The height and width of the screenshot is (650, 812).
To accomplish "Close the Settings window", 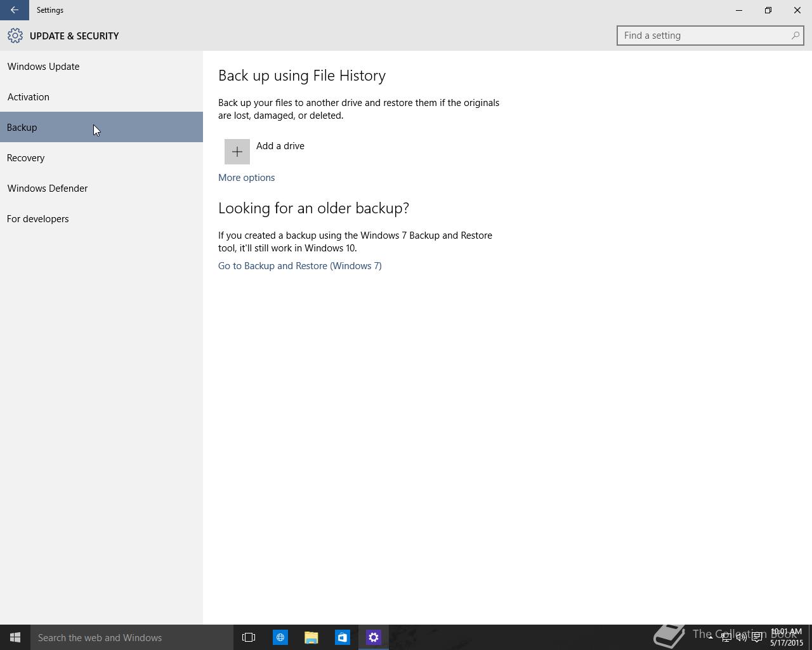I will (797, 10).
